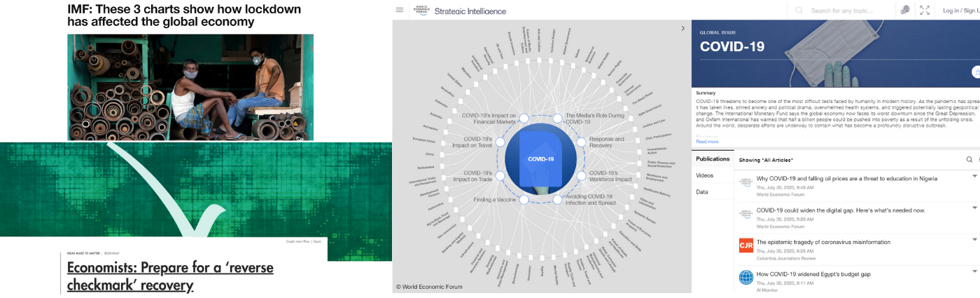The height and width of the screenshot is (298, 980).
Task: Click the 'Ideas Made to Matter' label
Action: point(84,252)
